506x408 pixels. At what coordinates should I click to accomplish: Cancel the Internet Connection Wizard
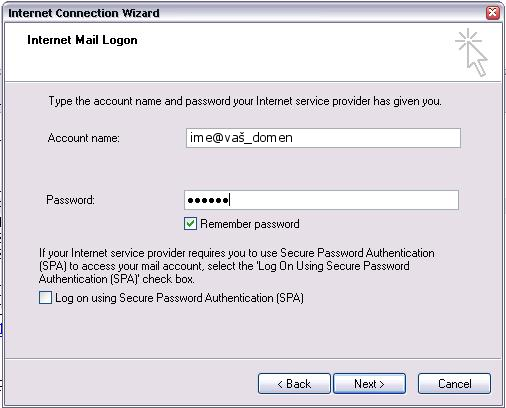[454, 384]
